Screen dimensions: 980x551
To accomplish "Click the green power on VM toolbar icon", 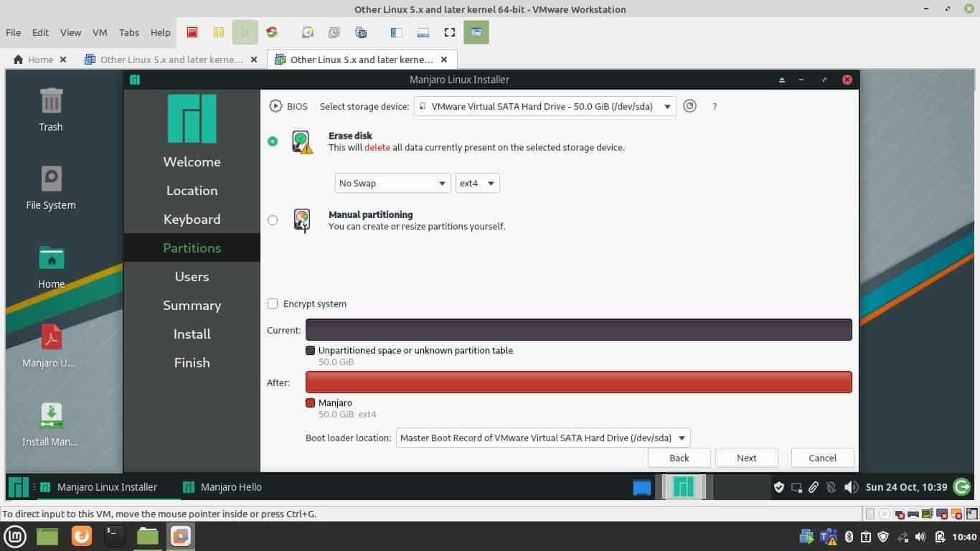I will click(245, 32).
